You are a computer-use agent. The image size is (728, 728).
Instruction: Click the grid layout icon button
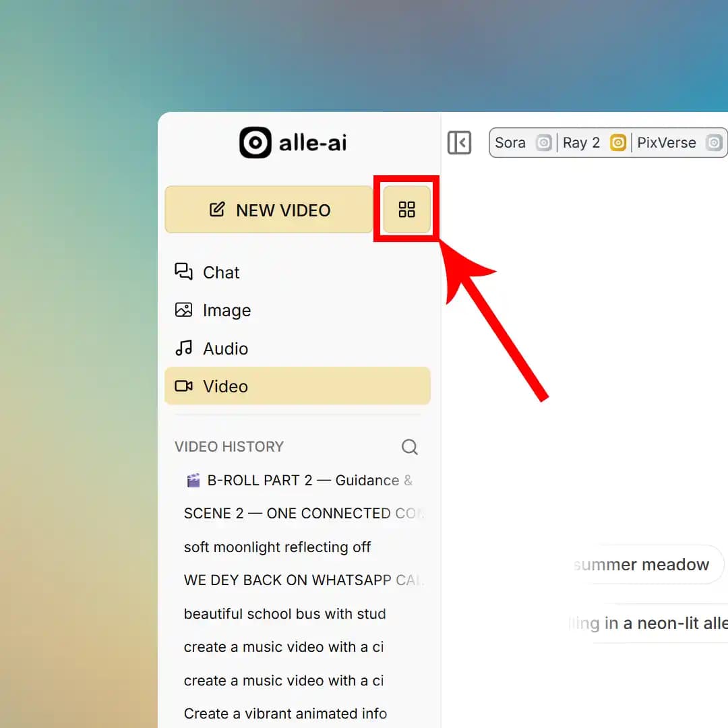pos(406,210)
